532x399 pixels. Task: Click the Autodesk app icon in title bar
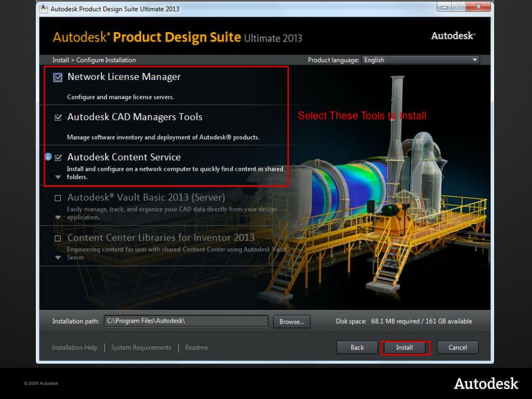[44, 8]
